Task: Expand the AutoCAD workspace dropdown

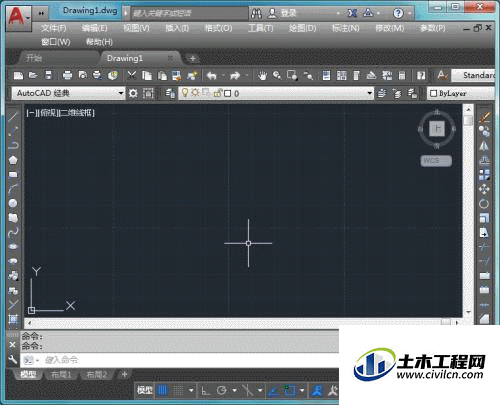Action: 121,93
